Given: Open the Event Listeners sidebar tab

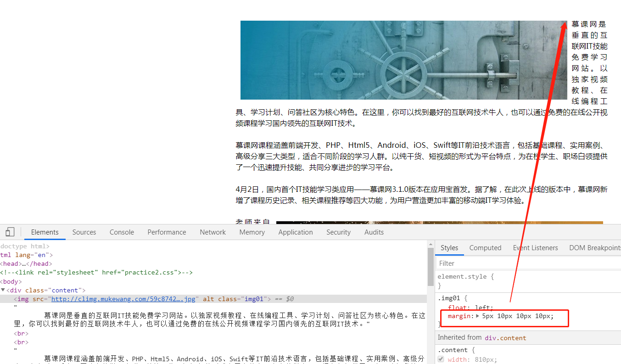Looking at the screenshot, I should pyautogui.click(x=536, y=248).
